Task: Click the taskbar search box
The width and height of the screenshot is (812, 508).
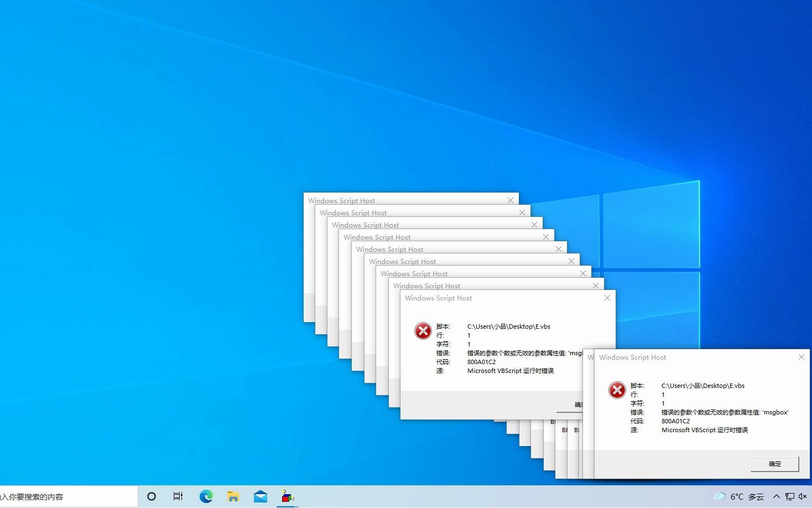Action: coord(69,496)
